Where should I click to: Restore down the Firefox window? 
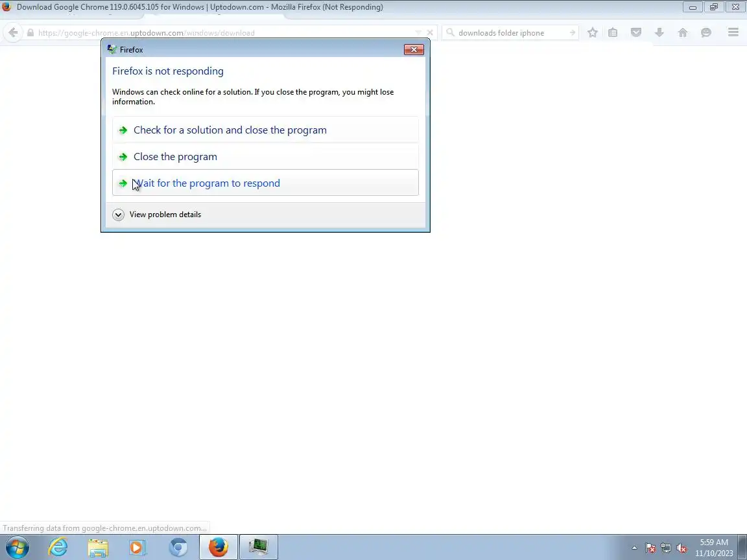tap(714, 7)
